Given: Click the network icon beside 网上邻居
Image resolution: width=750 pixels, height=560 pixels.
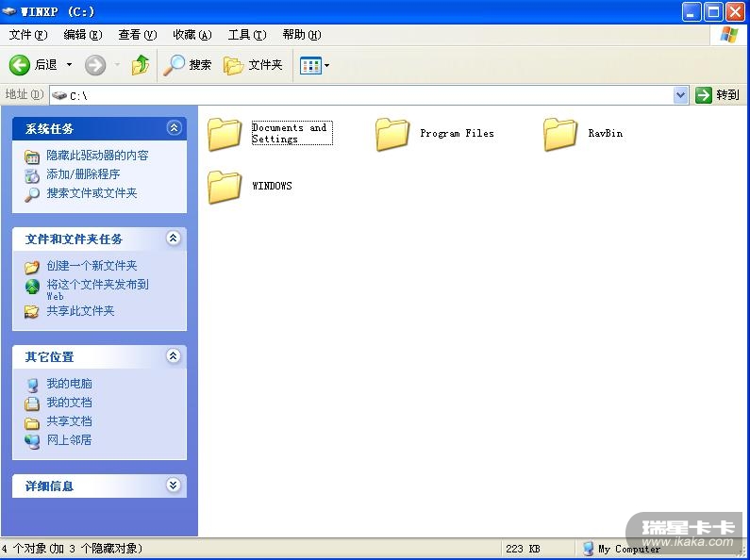Looking at the screenshot, I should click(x=32, y=441).
